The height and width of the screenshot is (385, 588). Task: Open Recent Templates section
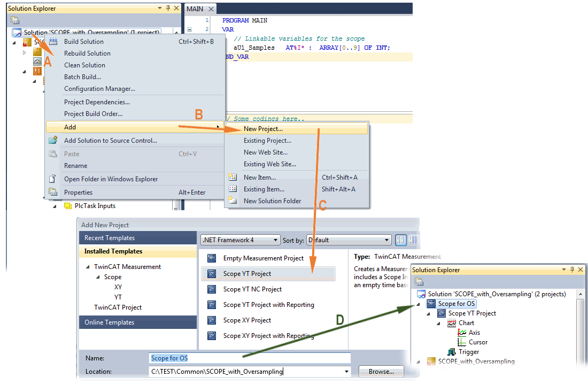137,238
